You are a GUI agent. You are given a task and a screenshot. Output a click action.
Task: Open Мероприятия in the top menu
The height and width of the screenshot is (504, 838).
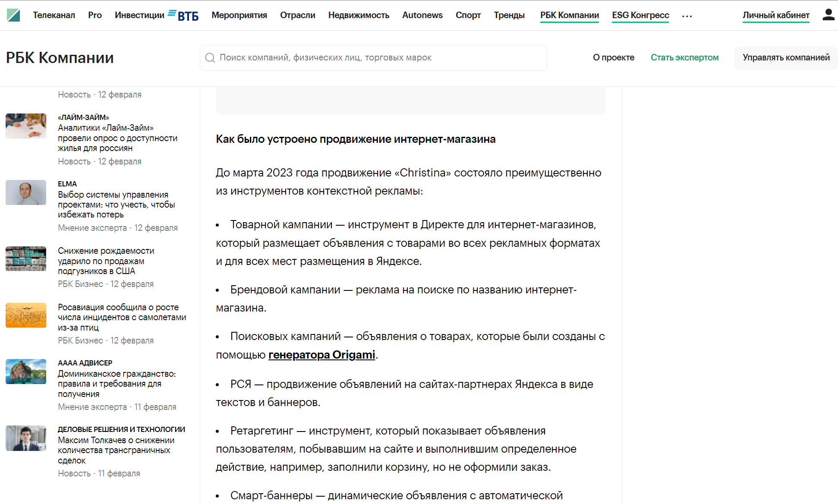[x=239, y=15]
